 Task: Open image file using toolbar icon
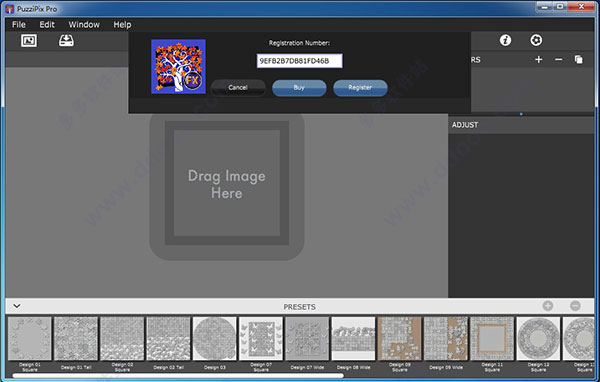pos(29,41)
